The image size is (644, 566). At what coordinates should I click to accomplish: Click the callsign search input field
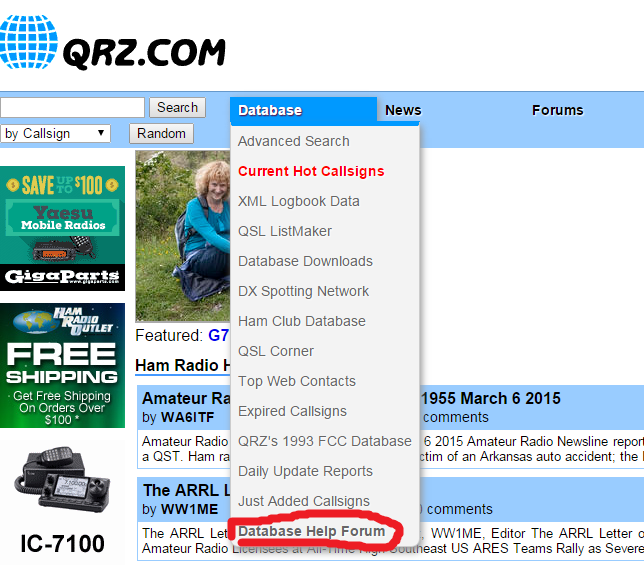(72, 108)
